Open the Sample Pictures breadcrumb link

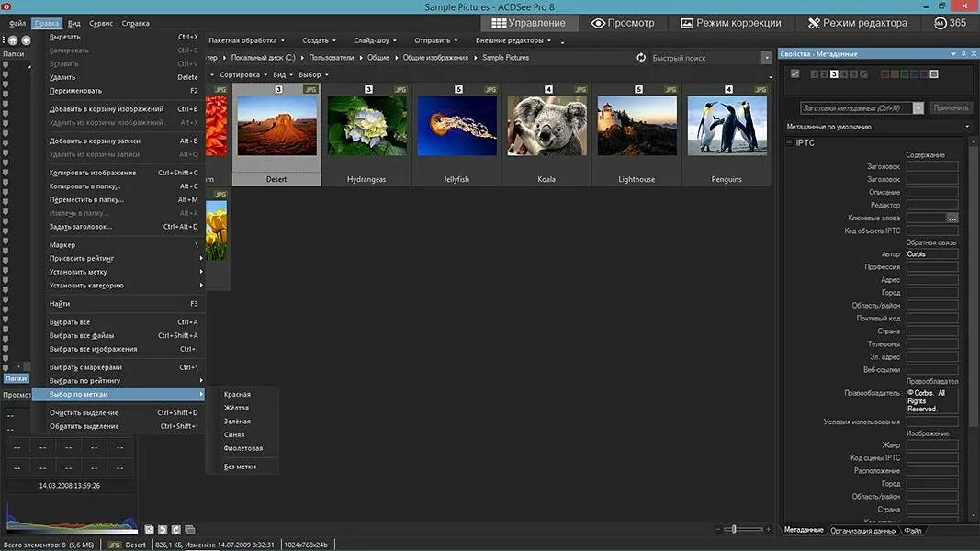tap(506, 58)
